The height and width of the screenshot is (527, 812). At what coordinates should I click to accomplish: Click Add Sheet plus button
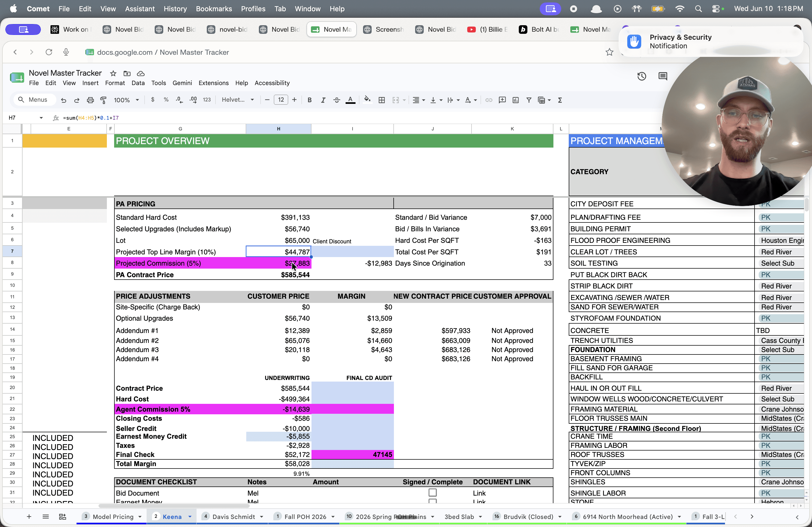tap(29, 517)
